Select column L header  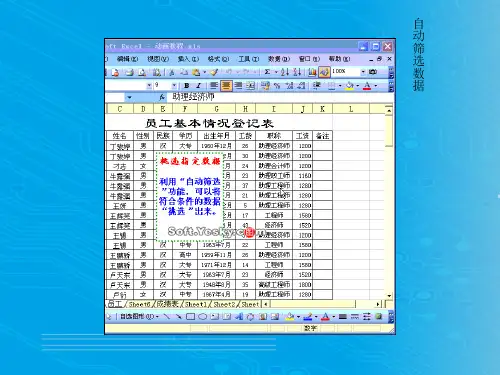tap(351, 109)
